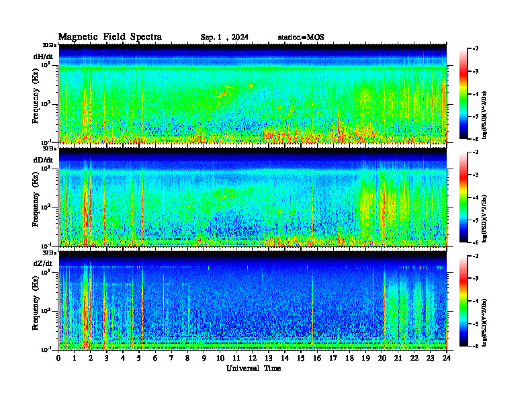The height and width of the screenshot is (411, 532).
Task: Click the -4 tick of the dH/dt color bar
Action: click(x=475, y=94)
